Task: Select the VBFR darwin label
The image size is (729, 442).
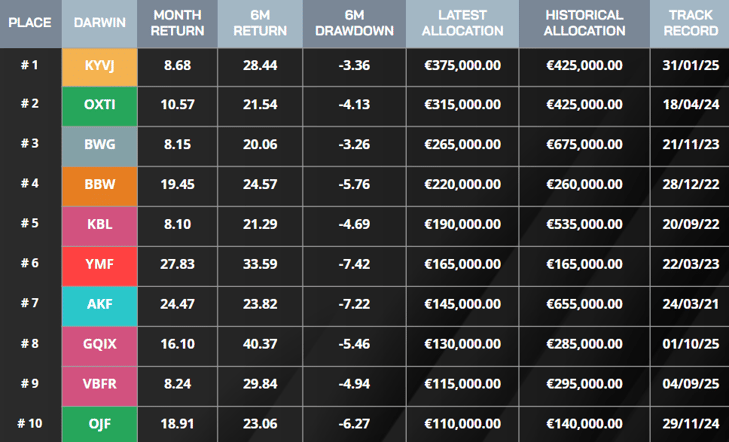Action: [x=100, y=383]
